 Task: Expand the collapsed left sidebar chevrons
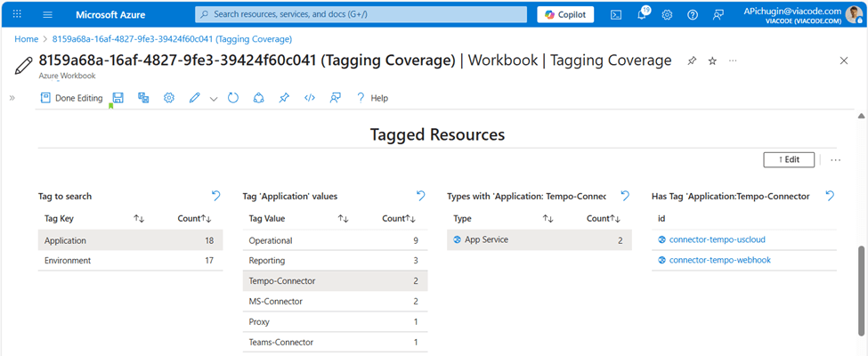point(12,98)
